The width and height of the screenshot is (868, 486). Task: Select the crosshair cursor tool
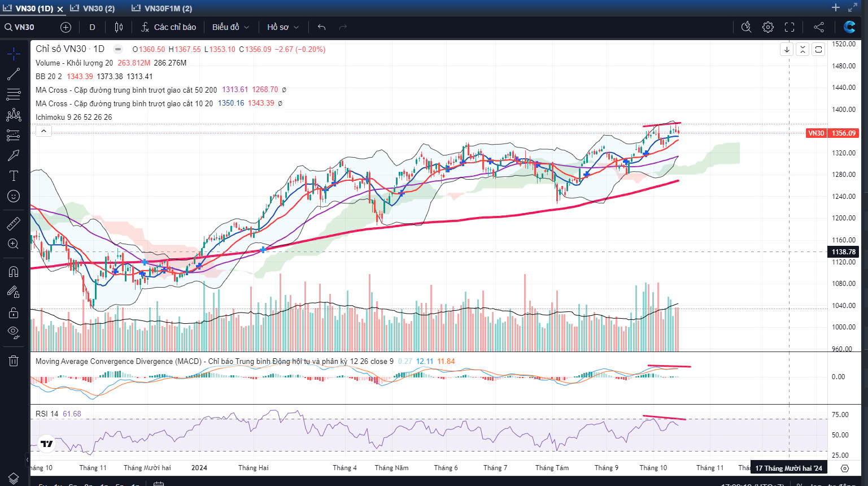tap(14, 54)
